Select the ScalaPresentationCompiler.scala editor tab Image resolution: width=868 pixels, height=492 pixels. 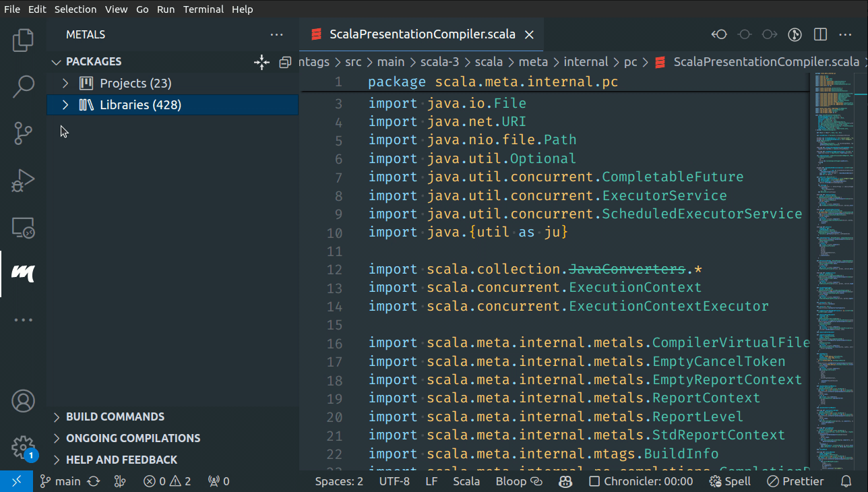421,35
